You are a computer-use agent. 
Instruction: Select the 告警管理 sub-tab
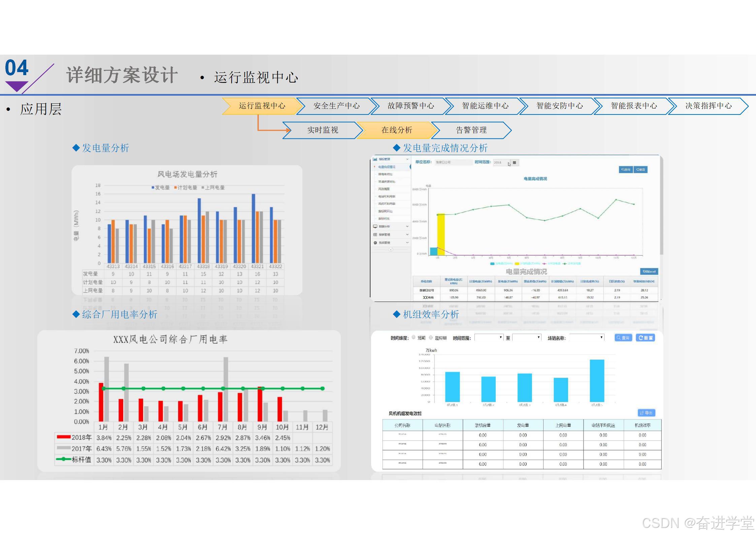coord(471,130)
